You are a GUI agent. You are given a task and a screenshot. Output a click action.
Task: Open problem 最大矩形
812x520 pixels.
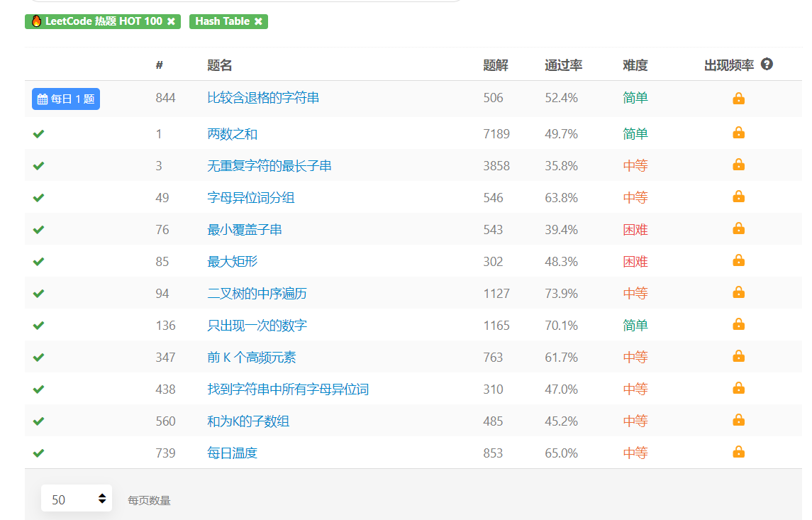(x=232, y=262)
